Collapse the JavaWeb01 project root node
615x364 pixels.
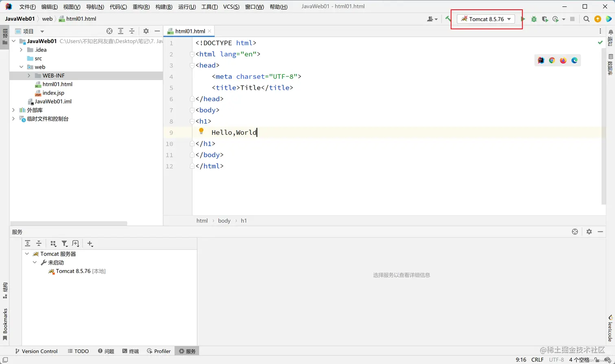point(14,41)
